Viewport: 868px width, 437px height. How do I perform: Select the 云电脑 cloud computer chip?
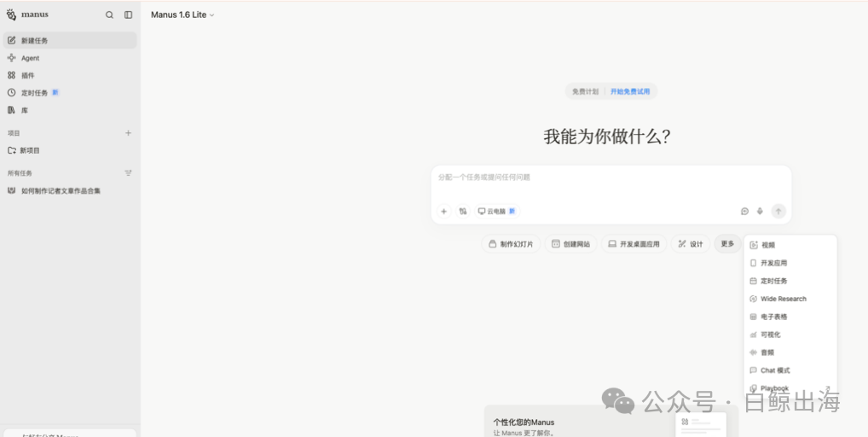click(x=497, y=211)
